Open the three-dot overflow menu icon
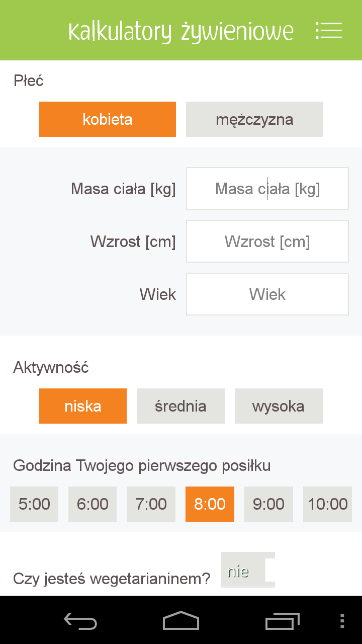The width and height of the screenshot is (362, 644). 342,620
